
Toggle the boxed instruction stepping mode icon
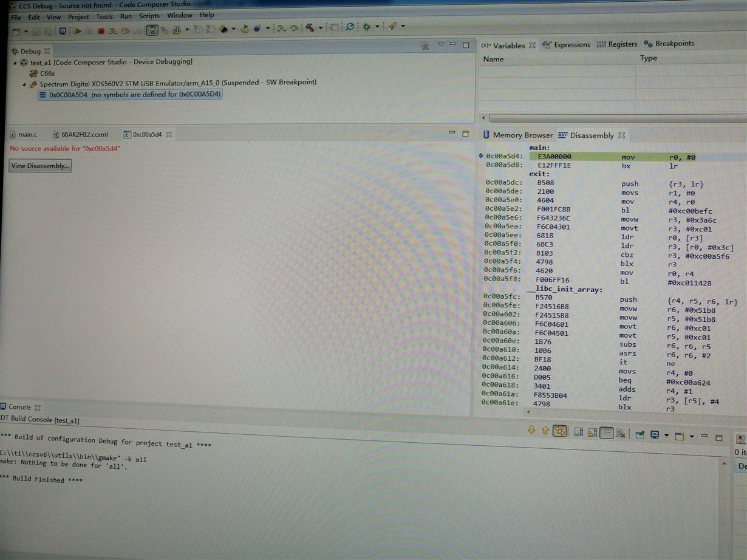(x=152, y=30)
